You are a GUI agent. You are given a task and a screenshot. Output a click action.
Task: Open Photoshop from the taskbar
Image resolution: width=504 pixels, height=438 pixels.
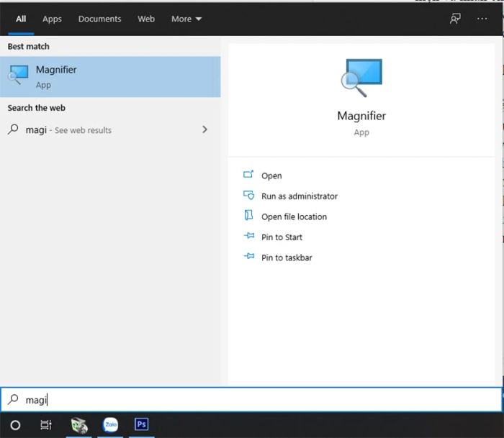(141, 424)
